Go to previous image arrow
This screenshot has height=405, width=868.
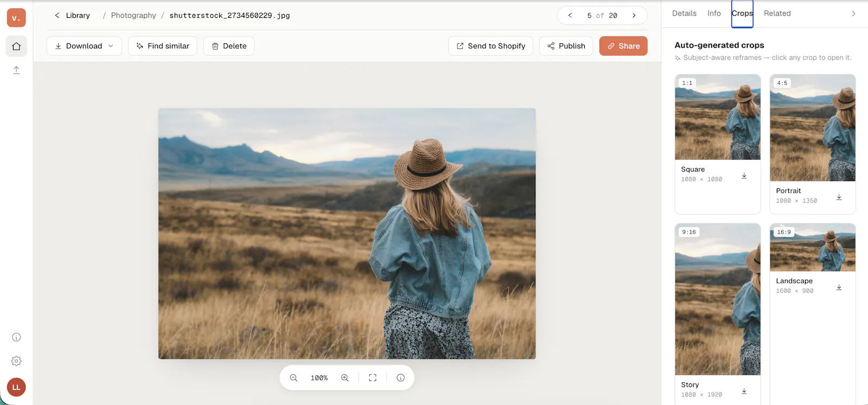[570, 15]
